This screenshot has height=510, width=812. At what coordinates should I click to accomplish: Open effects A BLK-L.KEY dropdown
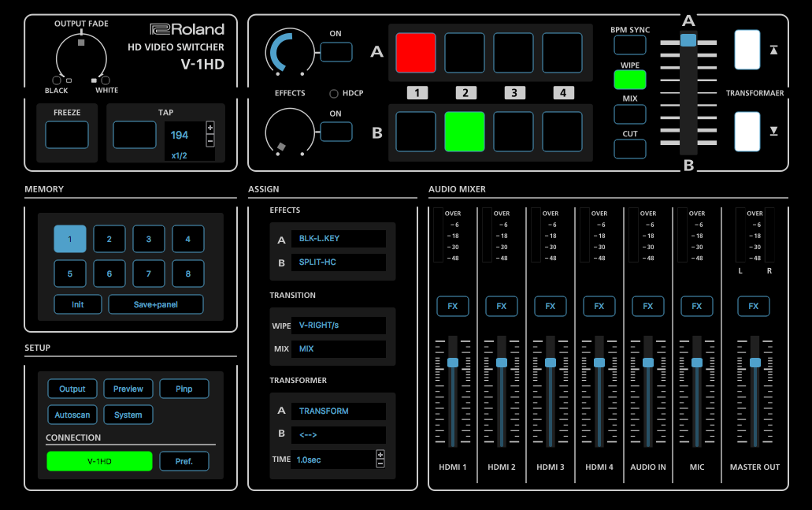(x=339, y=238)
